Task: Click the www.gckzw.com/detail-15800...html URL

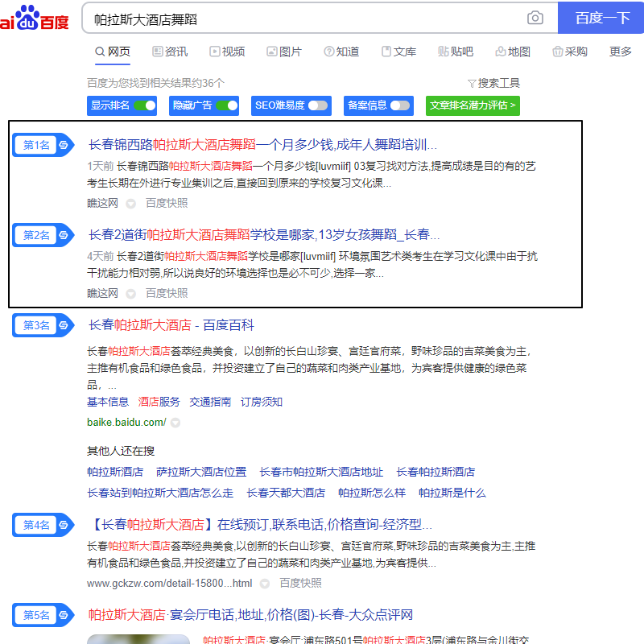Action: point(170,584)
